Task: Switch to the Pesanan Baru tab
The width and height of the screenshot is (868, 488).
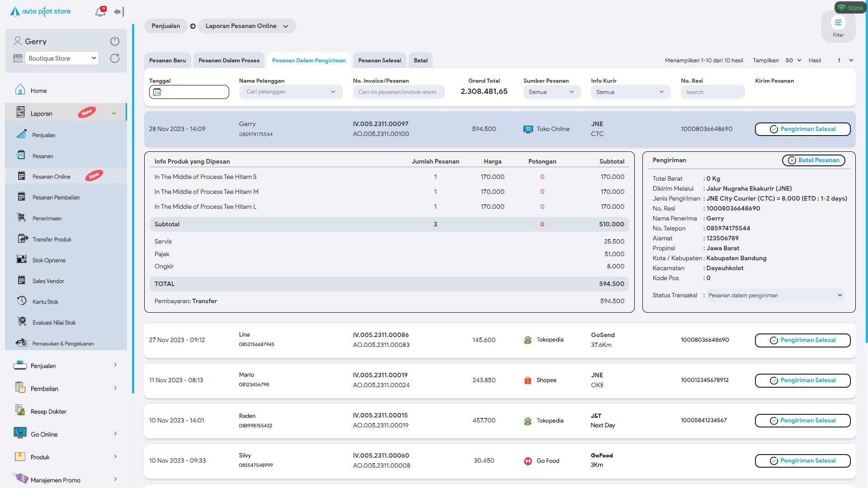Action: pyautogui.click(x=167, y=61)
